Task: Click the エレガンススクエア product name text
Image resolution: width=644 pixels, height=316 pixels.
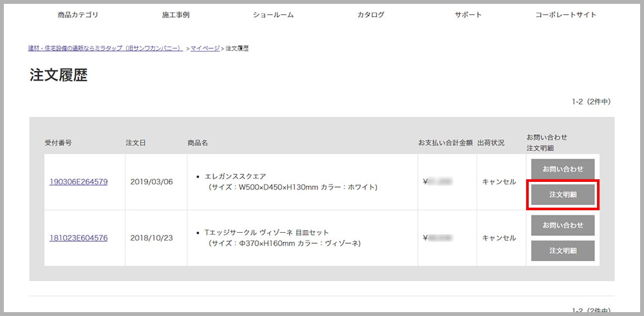Action: coord(235,177)
